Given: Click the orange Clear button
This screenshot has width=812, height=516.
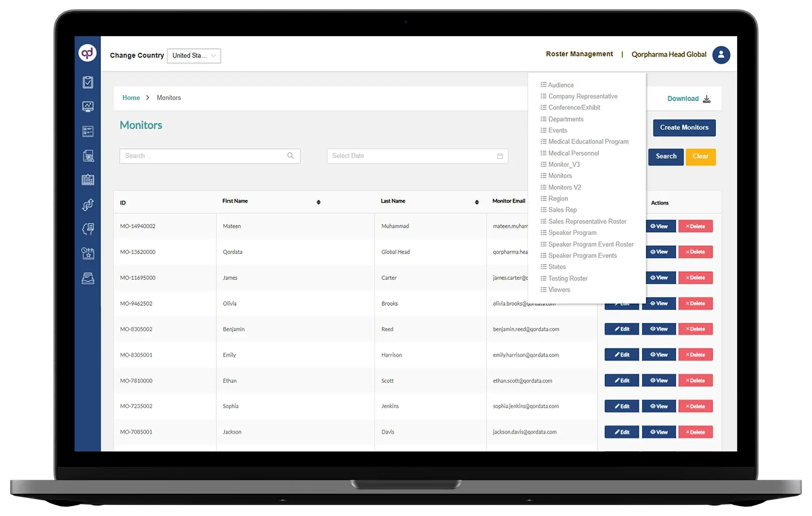Looking at the screenshot, I should 700,157.
